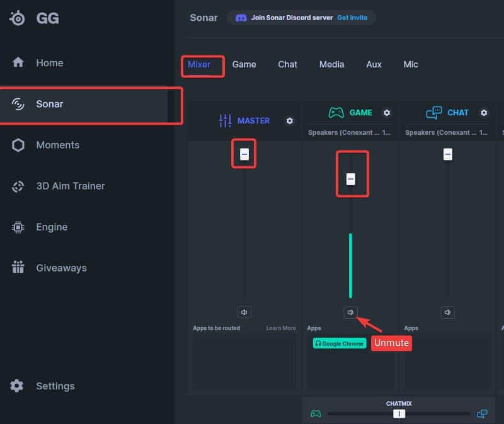Click the SteelSeries GG logo icon
The height and width of the screenshot is (424, 504).
tap(18, 18)
